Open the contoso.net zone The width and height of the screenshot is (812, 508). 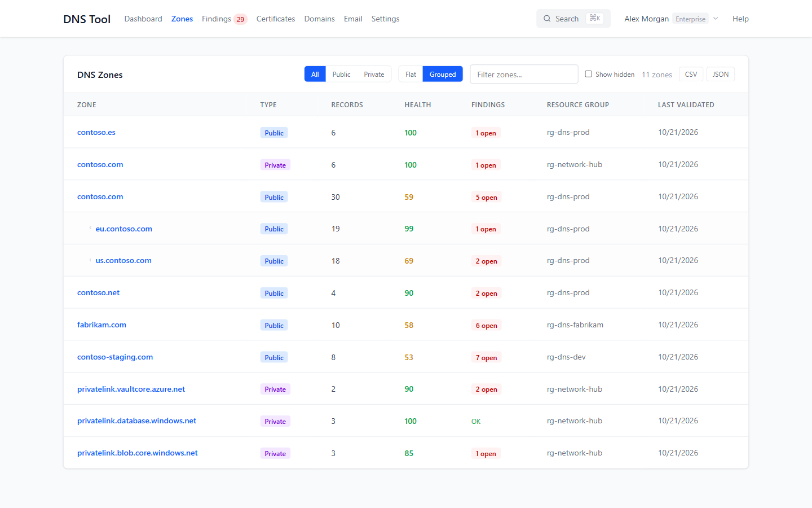(99, 292)
